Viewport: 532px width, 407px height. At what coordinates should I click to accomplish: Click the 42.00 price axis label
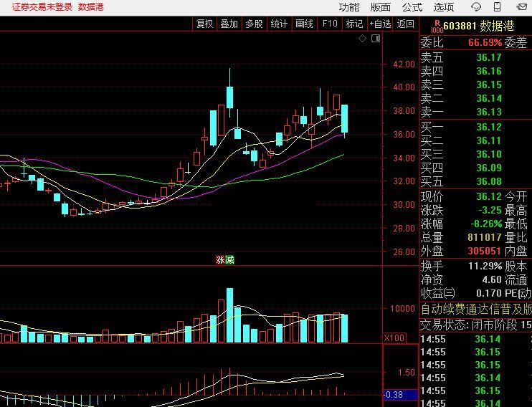pos(404,64)
